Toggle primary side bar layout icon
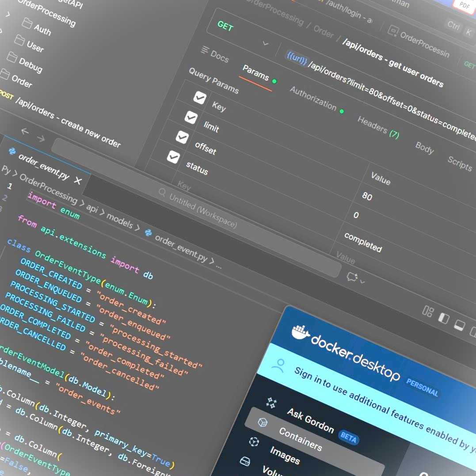The width and height of the screenshot is (476, 476). (x=443, y=319)
